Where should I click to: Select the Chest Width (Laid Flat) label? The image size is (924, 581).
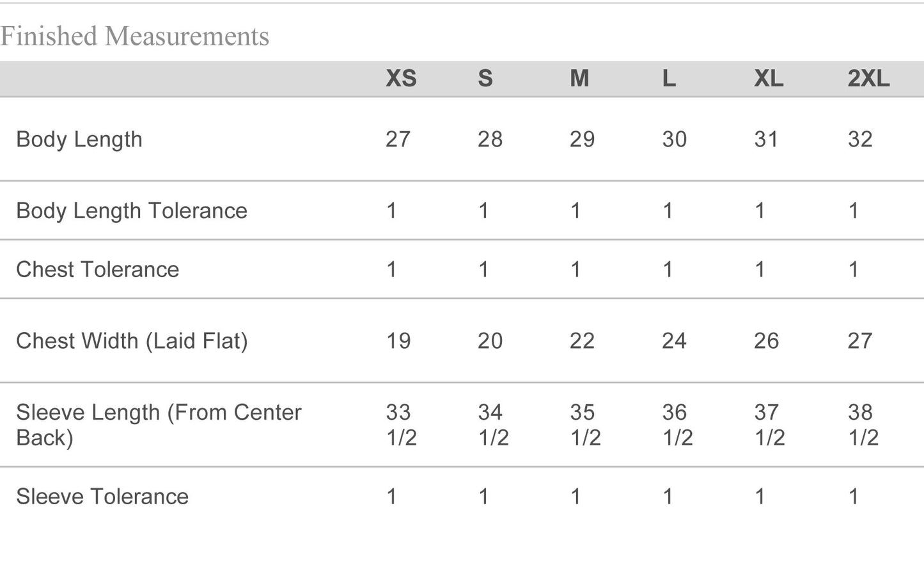(132, 341)
